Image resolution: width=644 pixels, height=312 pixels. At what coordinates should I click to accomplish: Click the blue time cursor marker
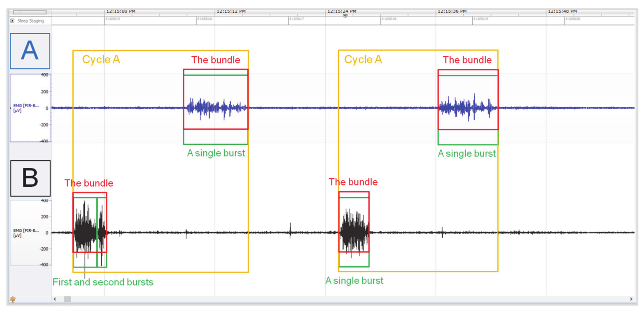point(345,16)
